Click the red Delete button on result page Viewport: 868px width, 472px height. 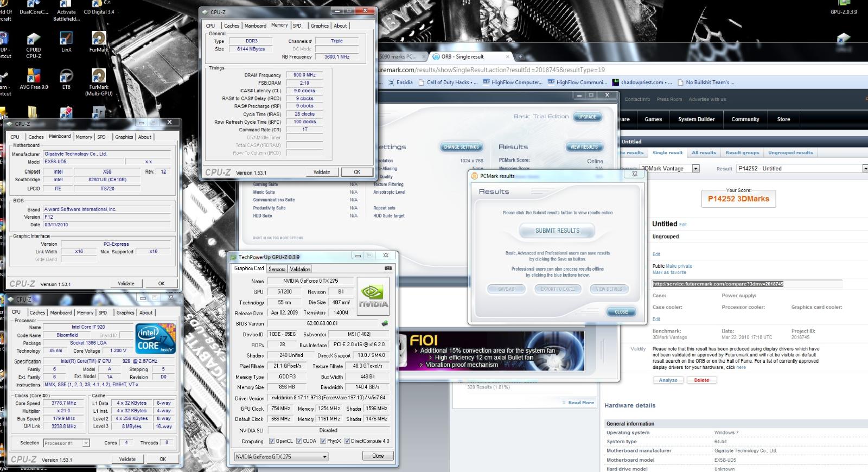(x=701, y=380)
